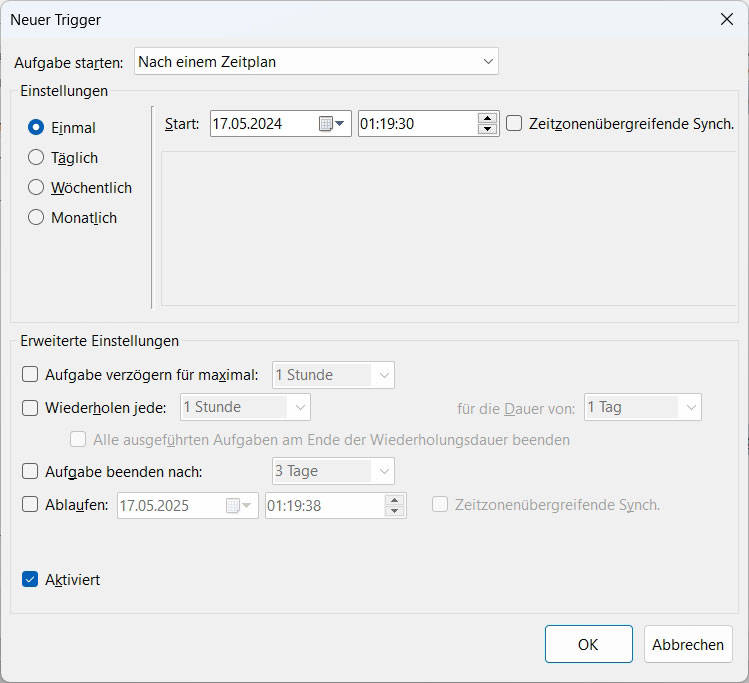Open the Start date calendar picker
The image size is (749, 683).
click(331, 124)
